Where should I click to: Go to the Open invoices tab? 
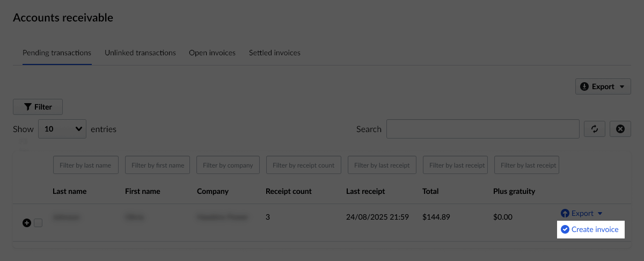pos(212,53)
